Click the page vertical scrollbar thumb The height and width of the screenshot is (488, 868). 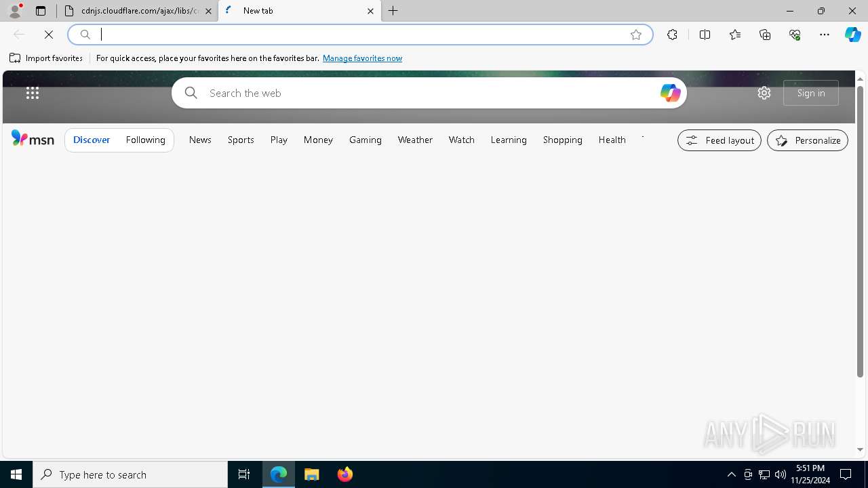click(x=860, y=230)
